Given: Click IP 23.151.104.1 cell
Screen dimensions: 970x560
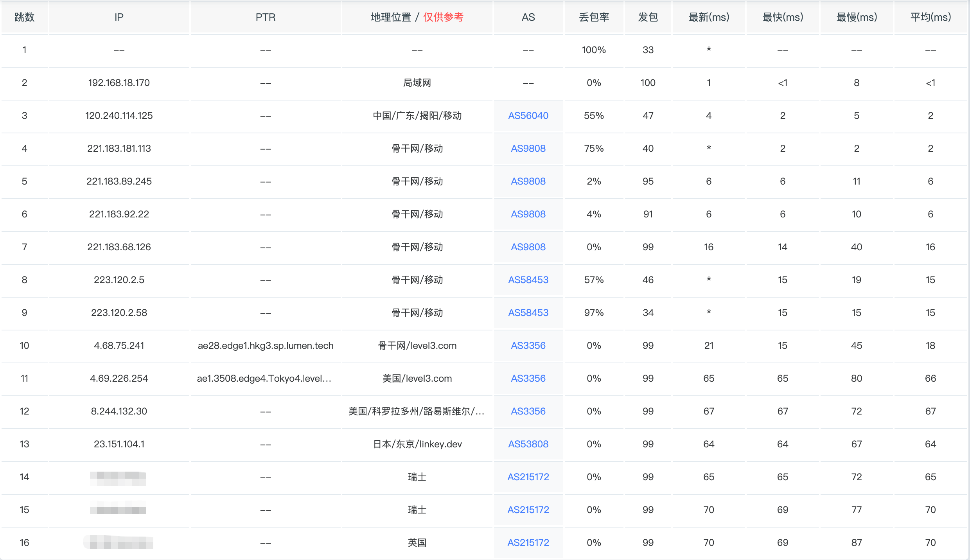Looking at the screenshot, I should click(x=119, y=444).
